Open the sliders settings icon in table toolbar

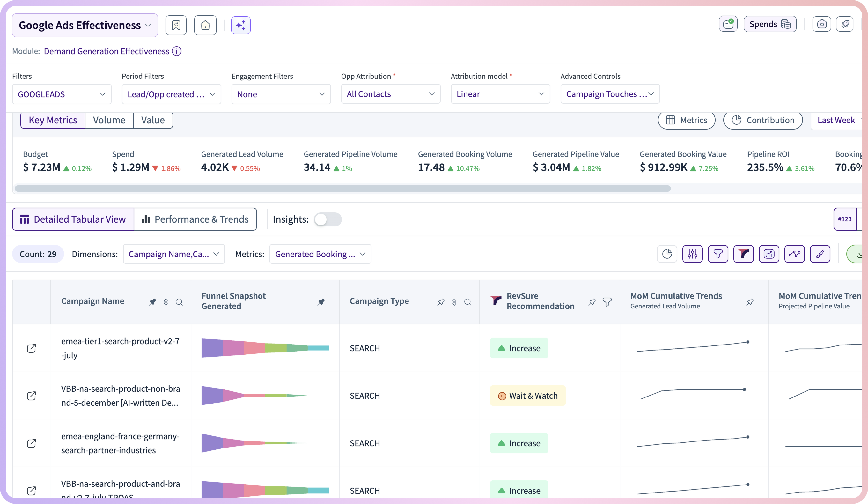692,254
